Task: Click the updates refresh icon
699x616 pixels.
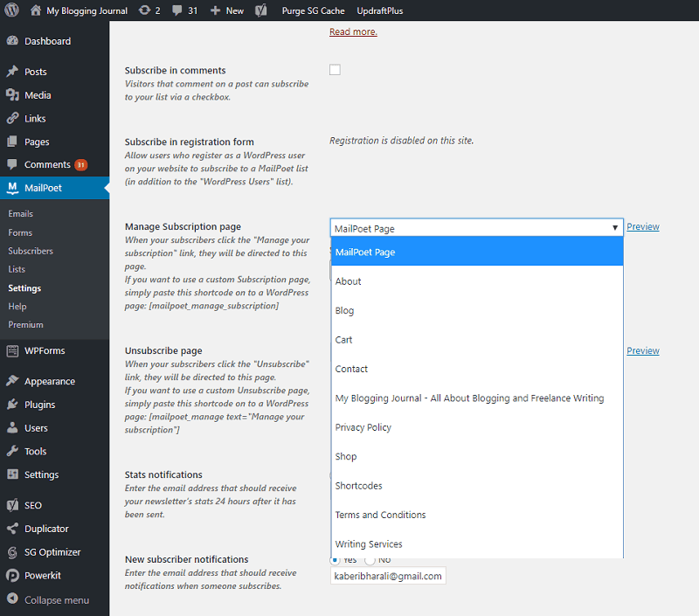Action: coord(144,10)
